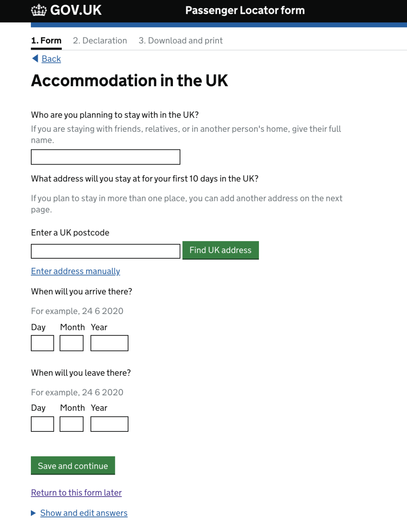
Task: Click the UK postcode input box
Action: [x=106, y=251]
